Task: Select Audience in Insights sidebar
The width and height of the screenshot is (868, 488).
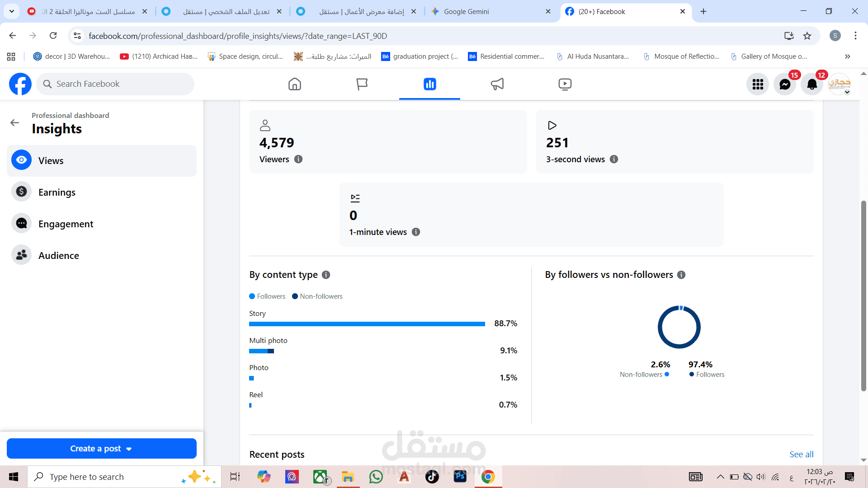Action: pyautogui.click(x=59, y=255)
